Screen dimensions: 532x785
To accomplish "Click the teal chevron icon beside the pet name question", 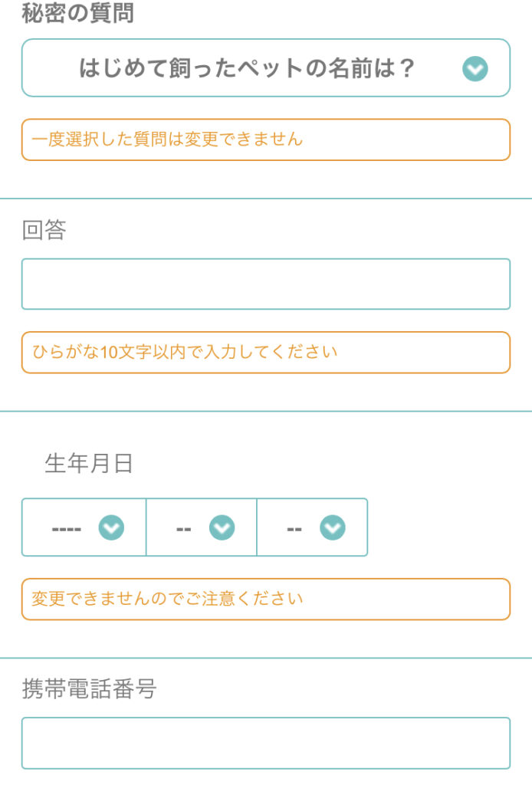I will coord(475,68).
